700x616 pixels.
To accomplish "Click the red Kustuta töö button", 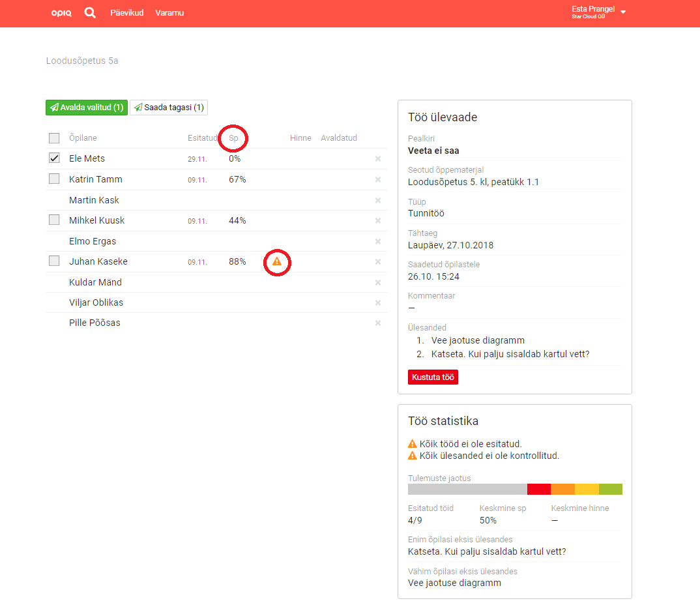I will (x=433, y=377).
